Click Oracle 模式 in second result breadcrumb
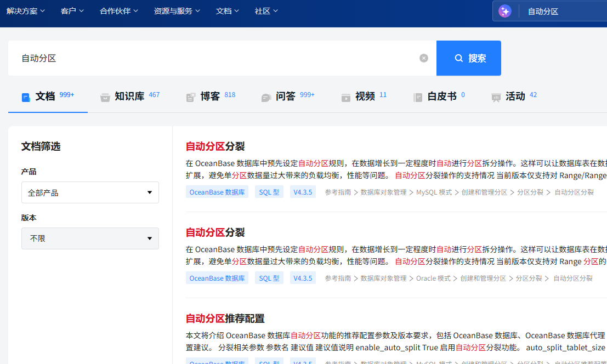The width and height of the screenshot is (607, 364). 433,278
